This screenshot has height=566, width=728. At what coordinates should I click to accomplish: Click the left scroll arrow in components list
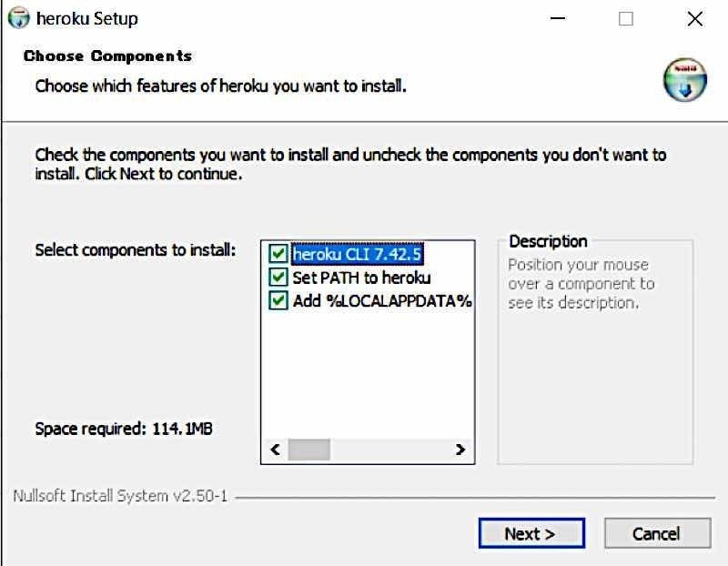click(x=274, y=450)
